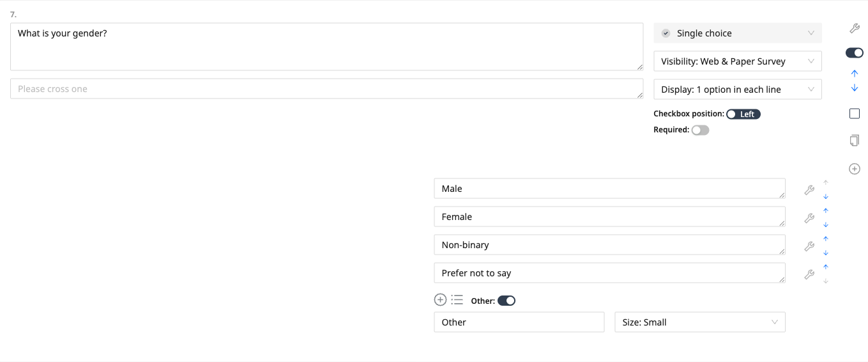Toggle the Required switch
This screenshot has height=362, width=868.
pyautogui.click(x=701, y=130)
